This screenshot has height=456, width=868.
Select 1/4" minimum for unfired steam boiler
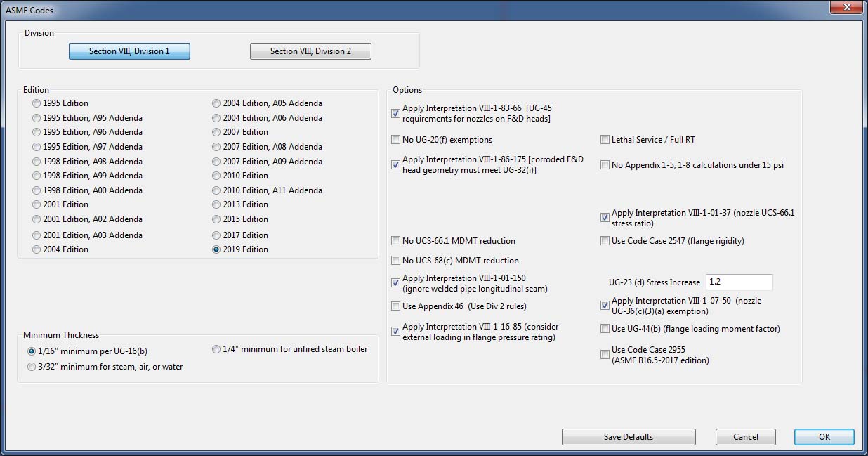click(x=217, y=349)
